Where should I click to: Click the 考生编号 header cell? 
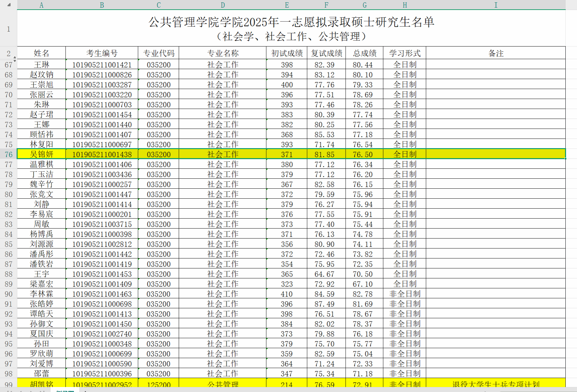[102, 53]
